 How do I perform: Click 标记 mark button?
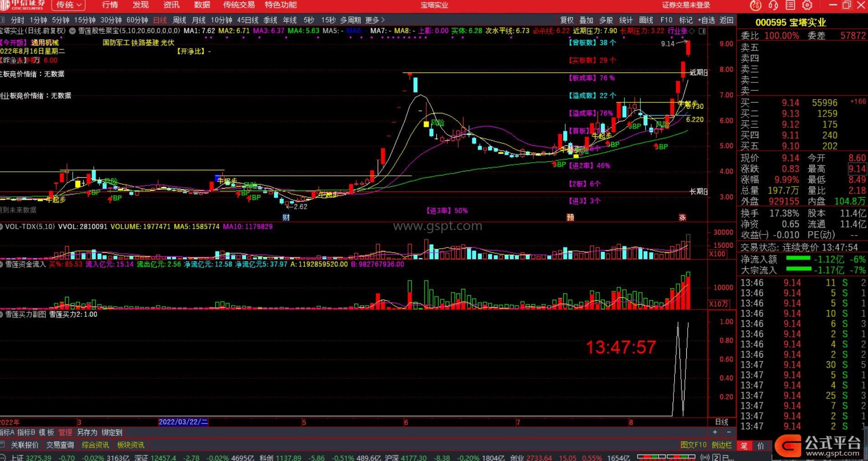coord(685,20)
